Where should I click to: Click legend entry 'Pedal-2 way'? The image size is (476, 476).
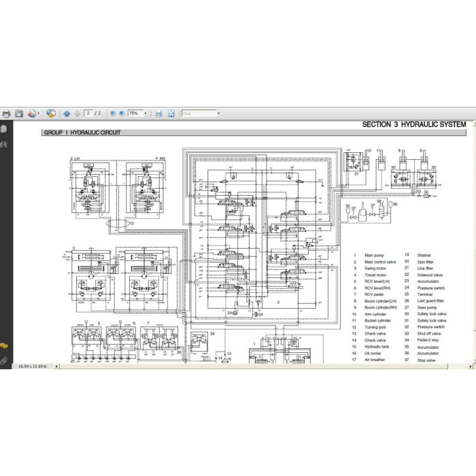(428, 340)
